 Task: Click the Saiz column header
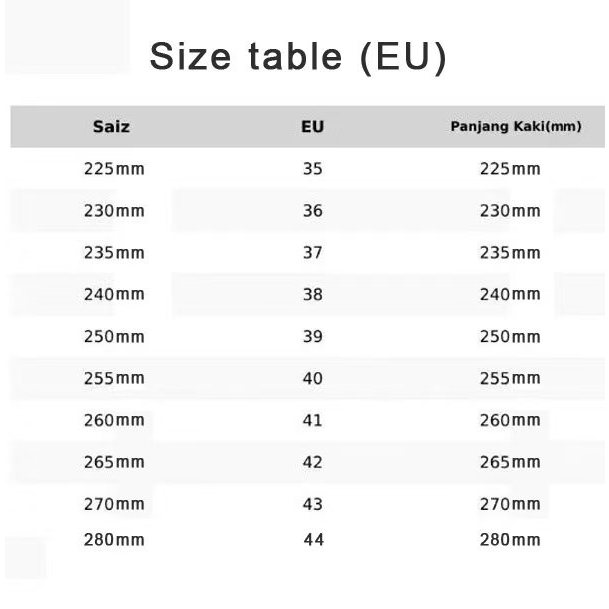coord(111,127)
